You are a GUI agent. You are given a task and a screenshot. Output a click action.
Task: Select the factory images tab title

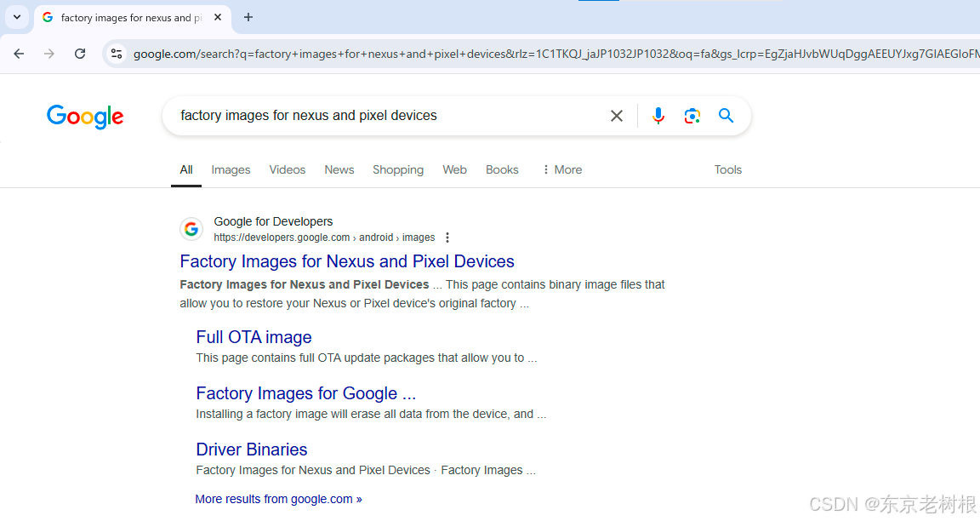click(132, 18)
